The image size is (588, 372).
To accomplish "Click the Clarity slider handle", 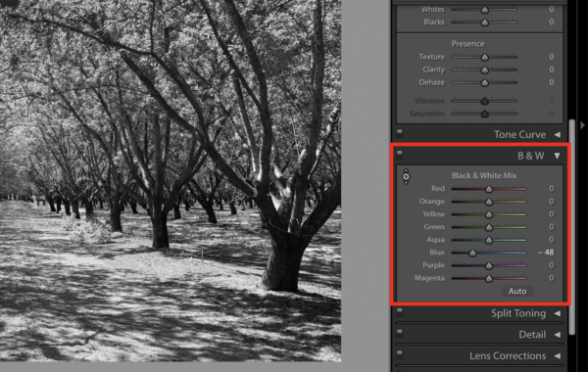I will tap(485, 70).
